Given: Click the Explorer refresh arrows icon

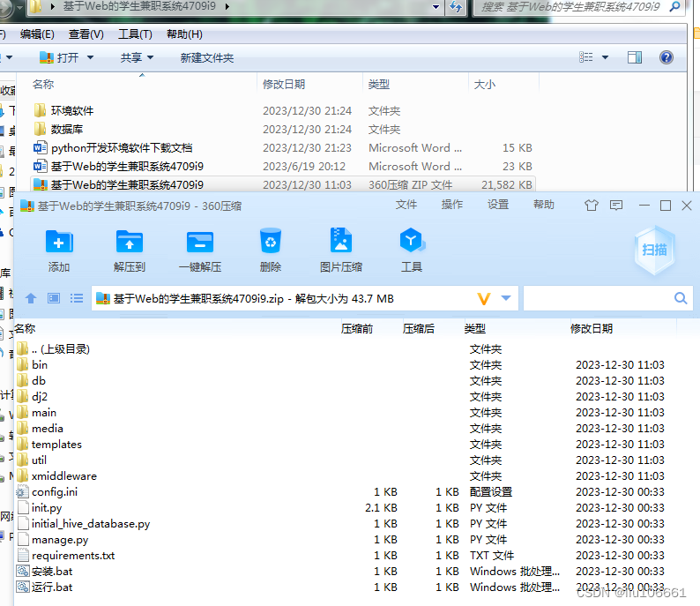Looking at the screenshot, I should [x=456, y=7].
